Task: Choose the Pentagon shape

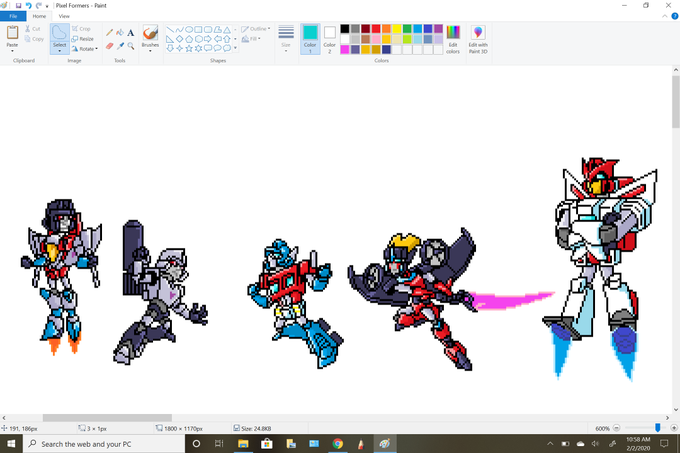Action: 189,39
